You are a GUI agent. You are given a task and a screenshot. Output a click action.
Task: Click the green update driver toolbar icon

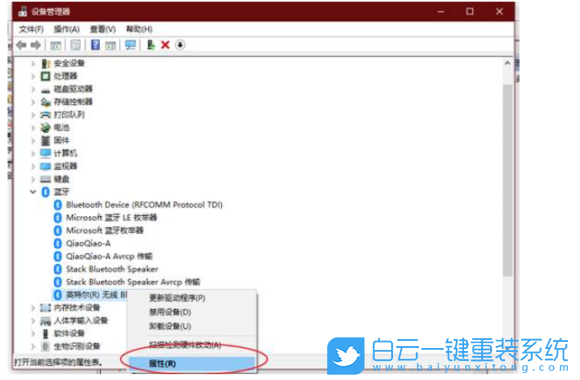151,45
